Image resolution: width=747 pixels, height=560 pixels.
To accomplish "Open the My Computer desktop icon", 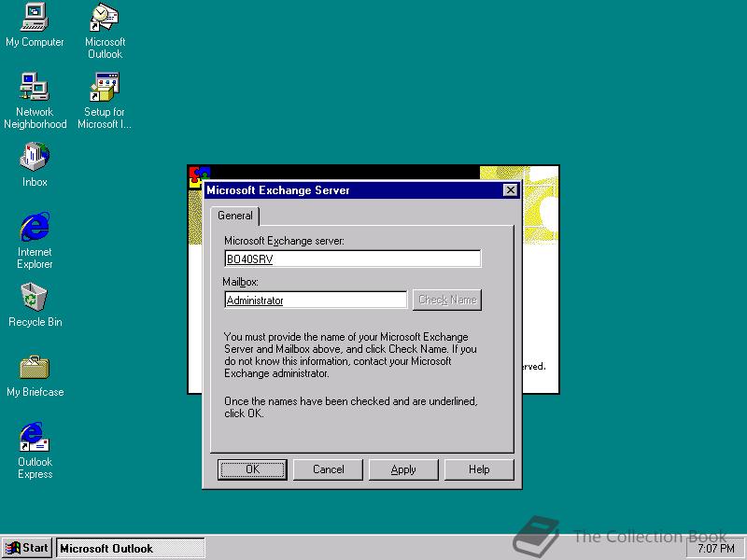I will pos(35,25).
